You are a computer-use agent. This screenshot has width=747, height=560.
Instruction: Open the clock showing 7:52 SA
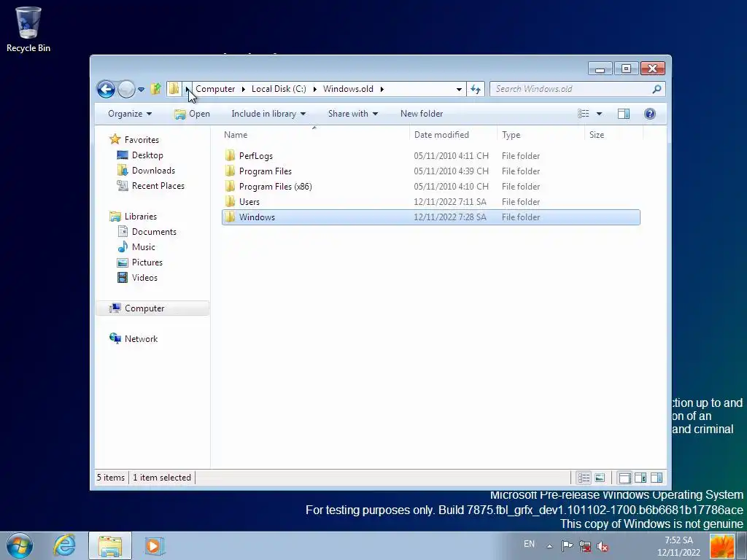pyautogui.click(x=678, y=546)
